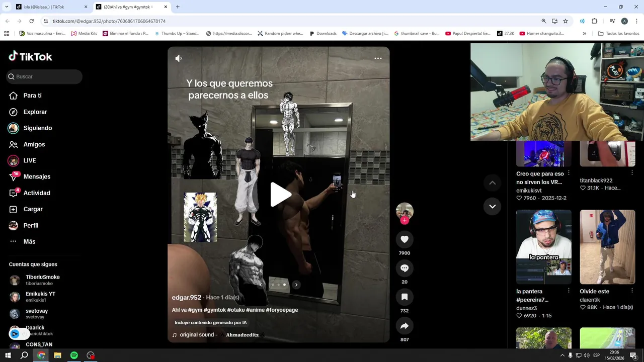
Task: Open the Emikukis YT followed account
Action: tap(33, 297)
